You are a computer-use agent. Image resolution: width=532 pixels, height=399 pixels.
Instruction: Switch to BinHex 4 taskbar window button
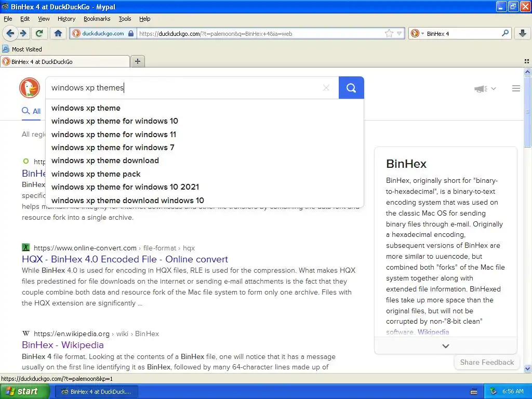(x=96, y=392)
